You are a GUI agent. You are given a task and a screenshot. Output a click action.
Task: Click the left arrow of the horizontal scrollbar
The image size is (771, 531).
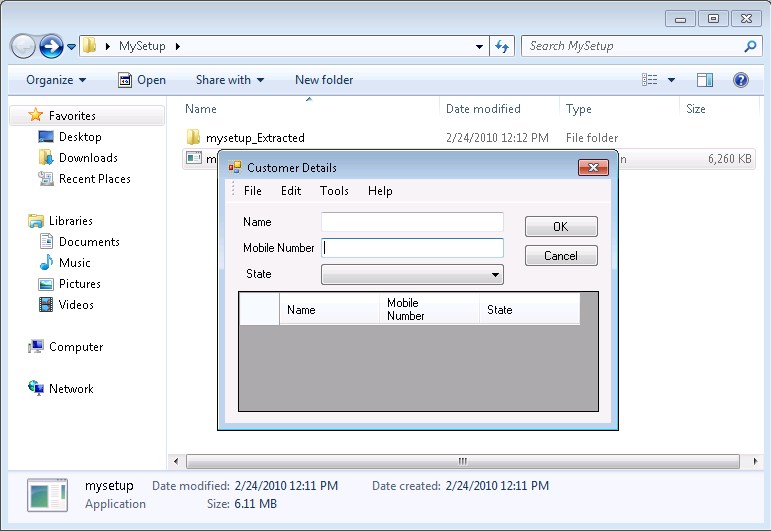tap(176, 461)
